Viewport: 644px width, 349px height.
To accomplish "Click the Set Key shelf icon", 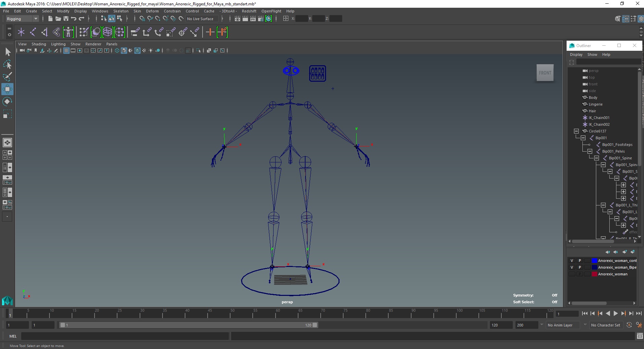I will click(210, 32).
